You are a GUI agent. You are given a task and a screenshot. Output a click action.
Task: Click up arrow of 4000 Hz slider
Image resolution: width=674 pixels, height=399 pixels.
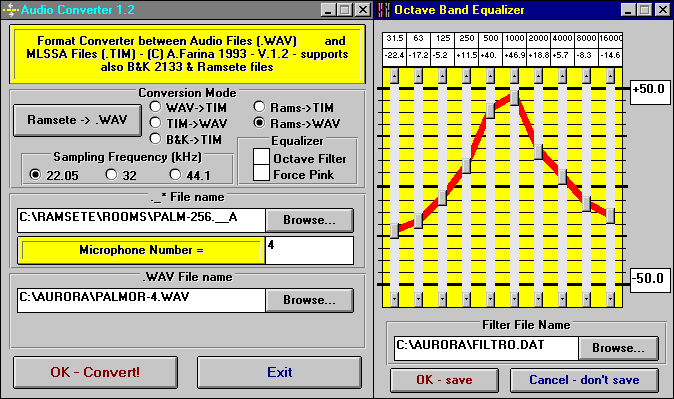coord(563,77)
